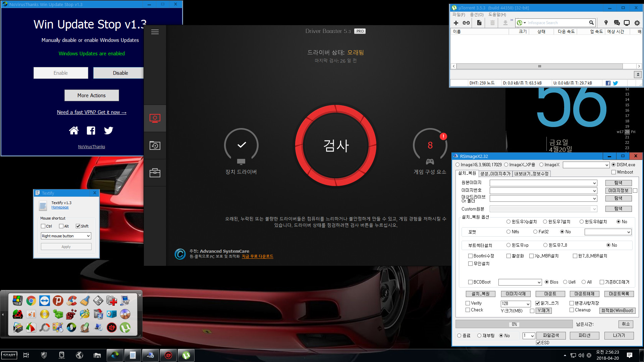Click the horizontal scrollbar in uTorrent list
This screenshot has height=362, width=644.
pyautogui.click(x=540, y=66)
